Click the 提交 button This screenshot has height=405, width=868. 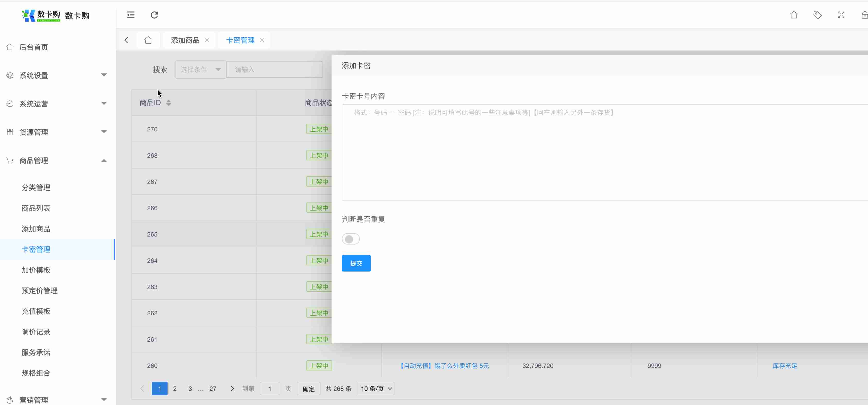356,263
